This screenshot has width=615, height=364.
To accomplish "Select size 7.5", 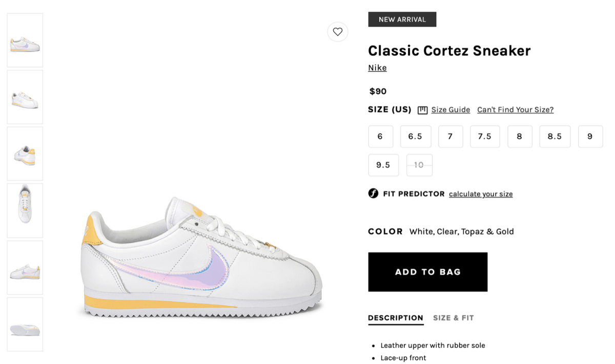I will 485,136.
